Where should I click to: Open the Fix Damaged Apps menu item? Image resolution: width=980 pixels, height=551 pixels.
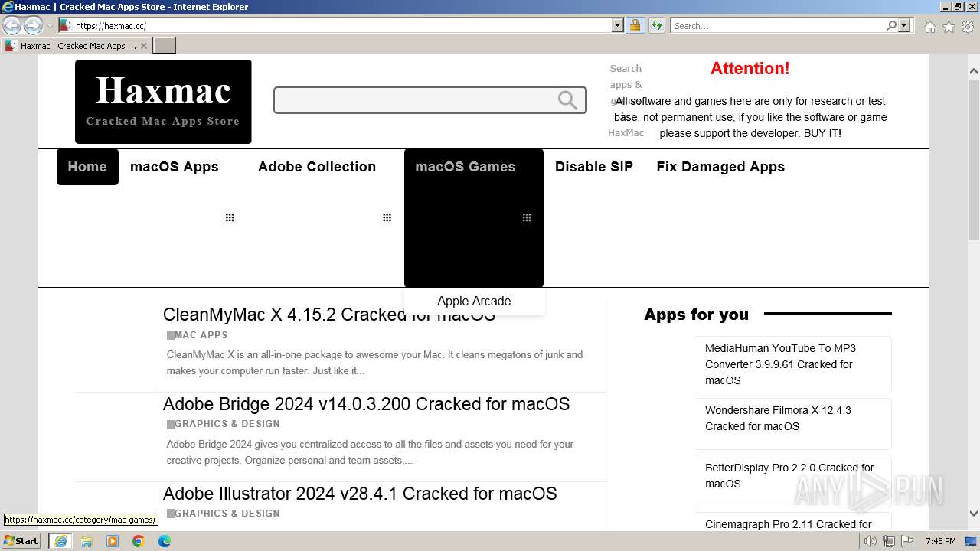tap(720, 167)
